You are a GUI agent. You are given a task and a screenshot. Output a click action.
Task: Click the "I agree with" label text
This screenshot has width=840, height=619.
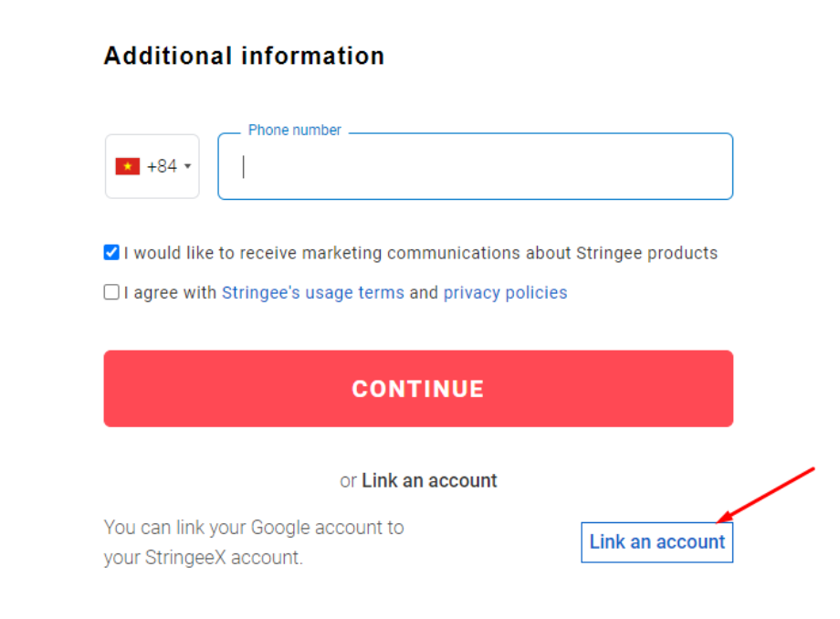pyautogui.click(x=172, y=293)
